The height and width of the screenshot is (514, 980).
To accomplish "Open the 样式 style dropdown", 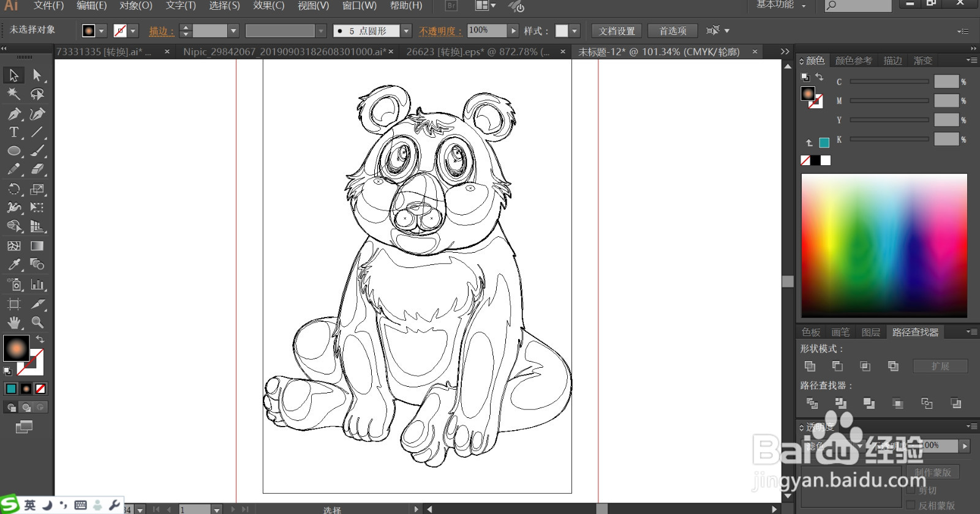I will (575, 31).
